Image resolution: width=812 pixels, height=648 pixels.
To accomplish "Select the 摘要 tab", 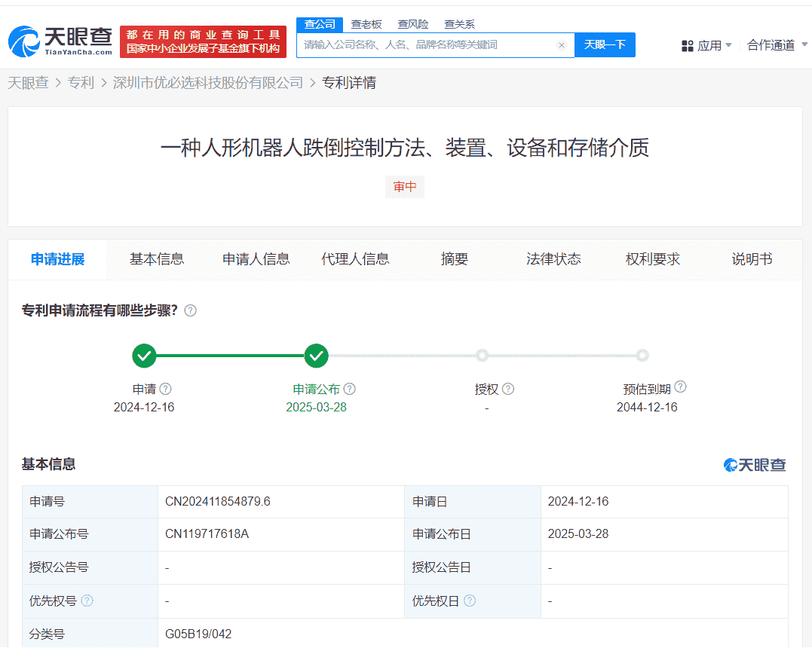I will (455, 258).
